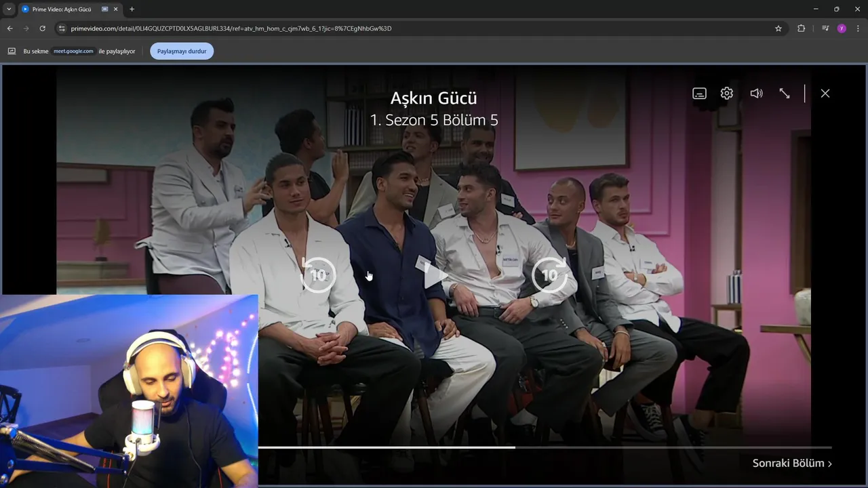Open Chrome's three-dot menu
The height and width of the screenshot is (488, 868).
tap(858, 28)
